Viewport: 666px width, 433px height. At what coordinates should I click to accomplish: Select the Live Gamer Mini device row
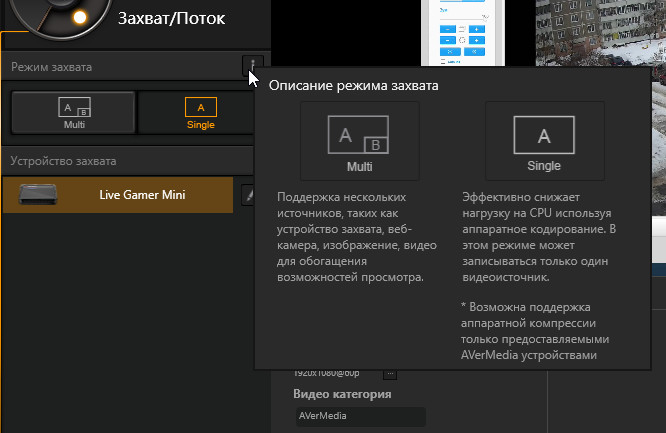pos(118,195)
